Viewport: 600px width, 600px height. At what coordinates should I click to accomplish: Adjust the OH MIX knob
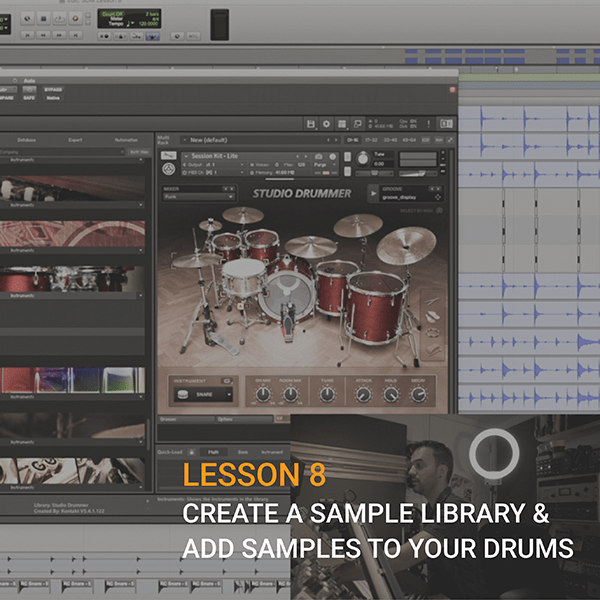coord(263,394)
